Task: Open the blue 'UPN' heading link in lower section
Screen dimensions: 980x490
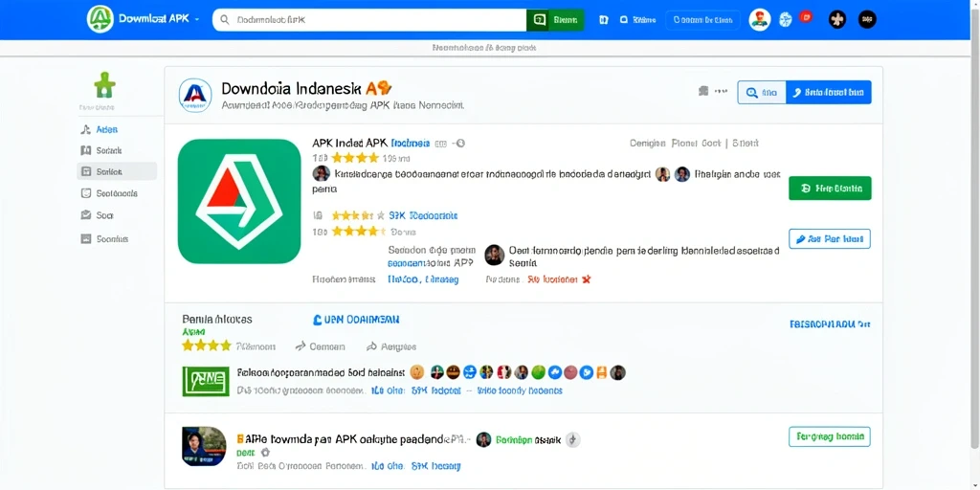Action: (356, 320)
